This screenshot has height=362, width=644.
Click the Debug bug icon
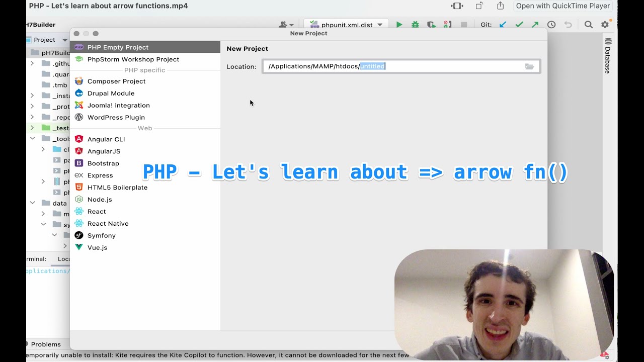point(415,25)
